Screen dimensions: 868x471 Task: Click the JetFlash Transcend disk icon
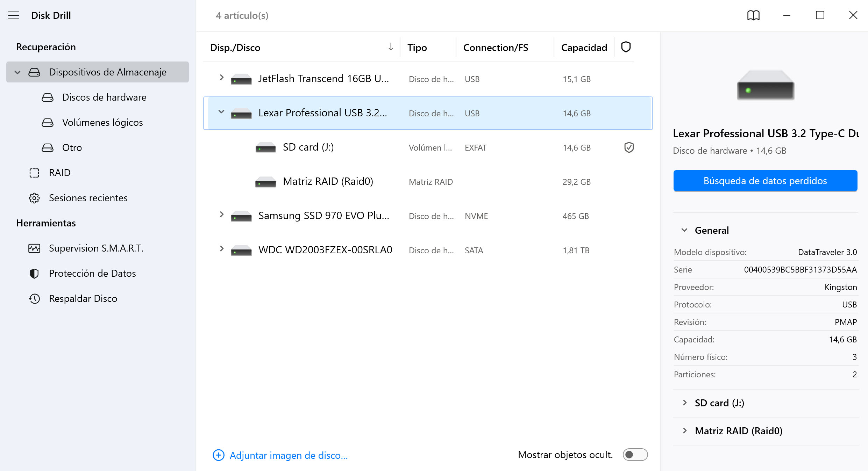(x=241, y=79)
